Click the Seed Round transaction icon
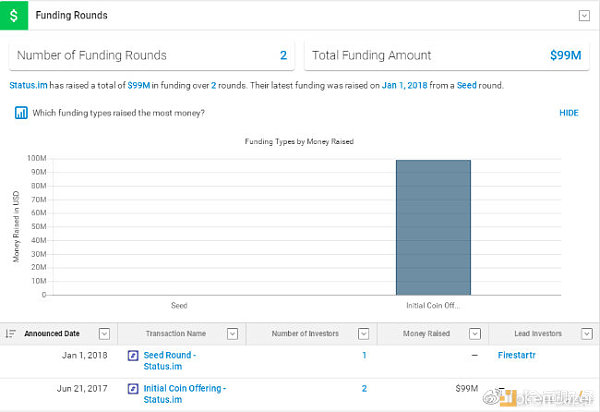The height and width of the screenshot is (412, 600). pyautogui.click(x=133, y=356)
